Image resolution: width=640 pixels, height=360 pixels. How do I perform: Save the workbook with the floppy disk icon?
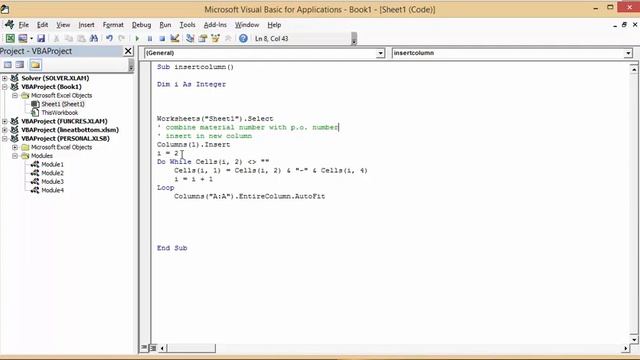[41, 38]
